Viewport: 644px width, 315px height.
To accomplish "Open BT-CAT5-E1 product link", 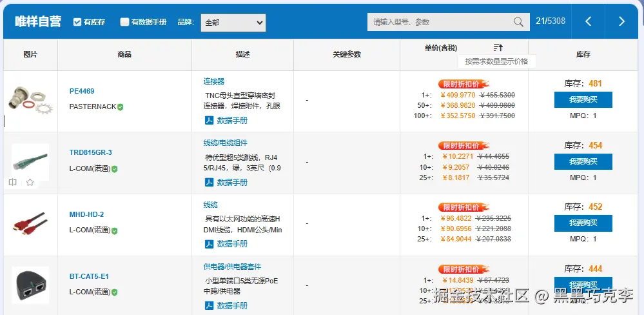I will [89, 276].
